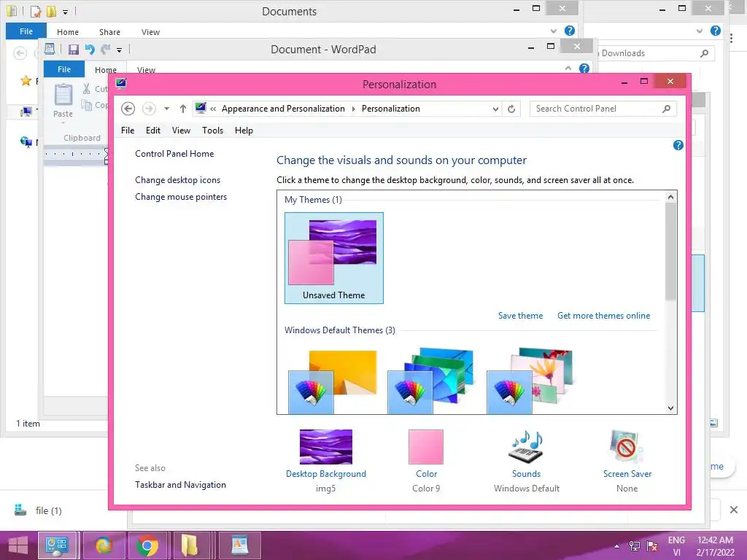
Task: Open Documents quick access toolbar dropdown
Action: 65,12
